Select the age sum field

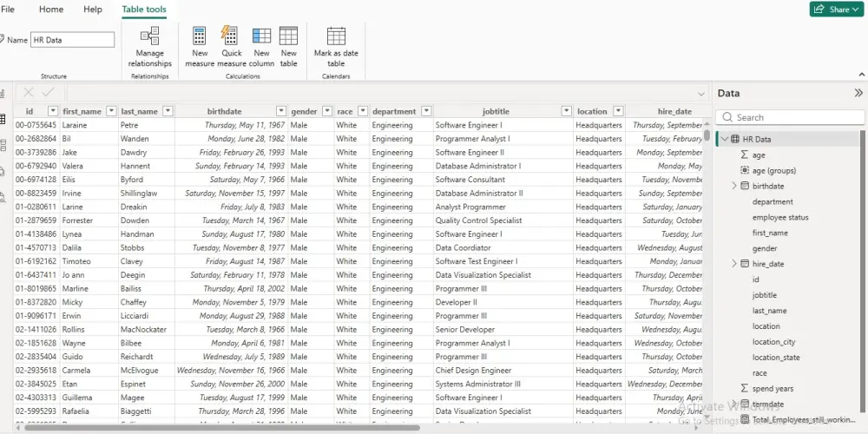click(759, 155)
